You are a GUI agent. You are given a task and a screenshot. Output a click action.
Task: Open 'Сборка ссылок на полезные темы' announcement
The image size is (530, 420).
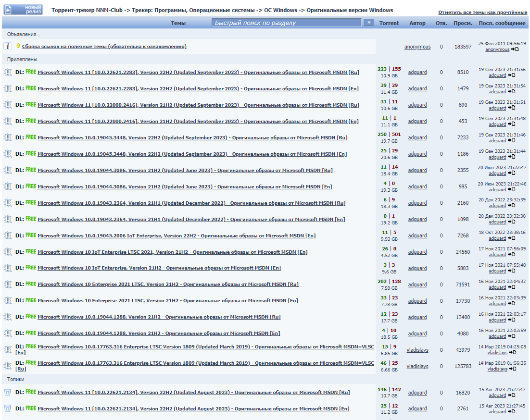[x=104, y=47]
